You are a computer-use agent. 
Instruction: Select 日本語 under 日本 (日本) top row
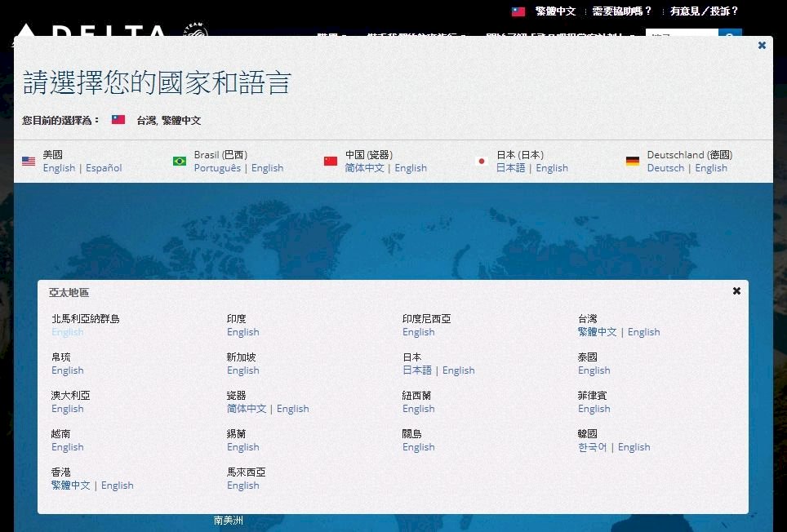[x=510, y=168]
